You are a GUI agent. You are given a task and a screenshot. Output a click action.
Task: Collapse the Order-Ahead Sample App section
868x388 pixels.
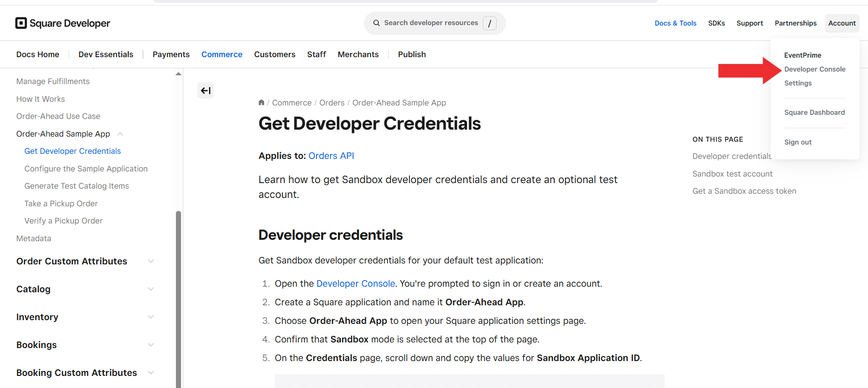120,134
